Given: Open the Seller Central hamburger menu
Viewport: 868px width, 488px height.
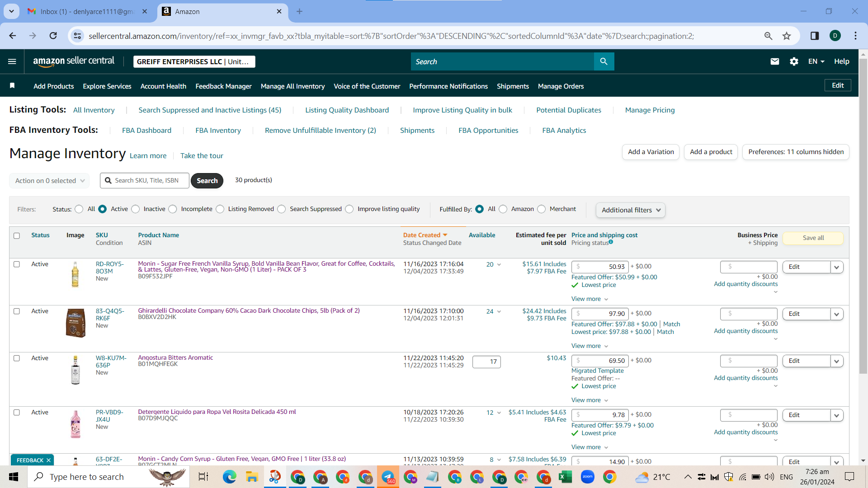Looking at the screenshot, I should (x=12, y=61).
